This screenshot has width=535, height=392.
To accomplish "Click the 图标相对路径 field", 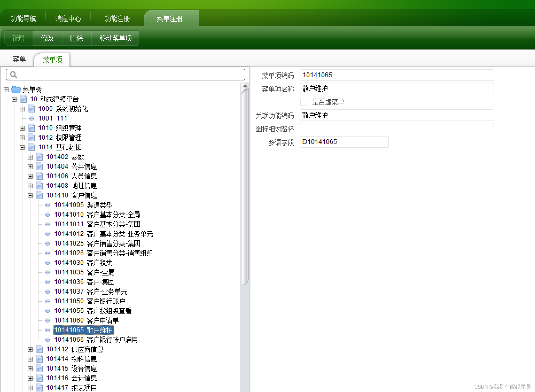I will tap(397, 129).
